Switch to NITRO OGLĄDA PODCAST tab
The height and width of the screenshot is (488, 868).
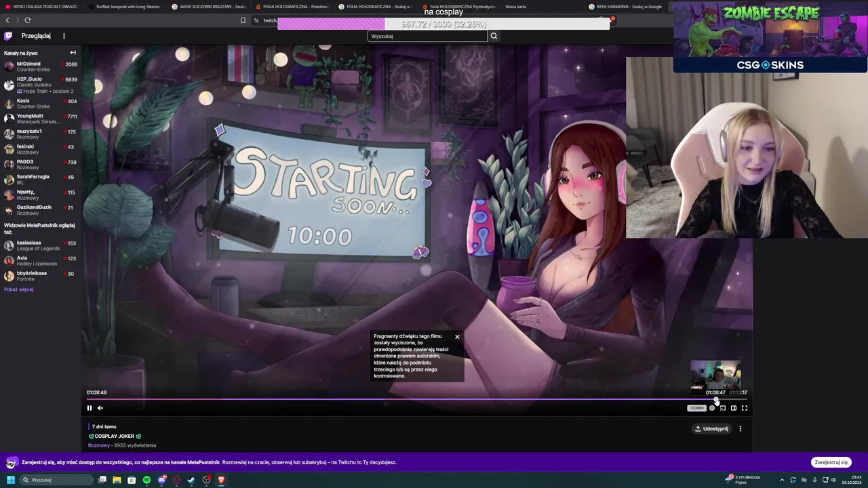point(42,7)
